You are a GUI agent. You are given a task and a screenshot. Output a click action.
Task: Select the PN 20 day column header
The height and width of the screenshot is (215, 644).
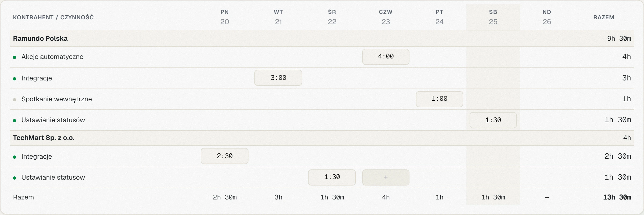tap(225, 17)
